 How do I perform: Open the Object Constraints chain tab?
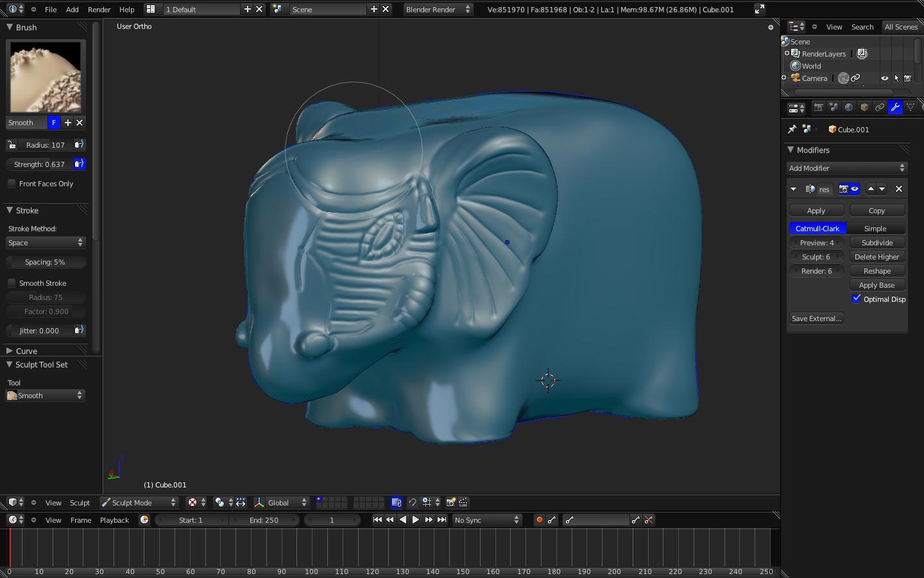click(880, 108)
